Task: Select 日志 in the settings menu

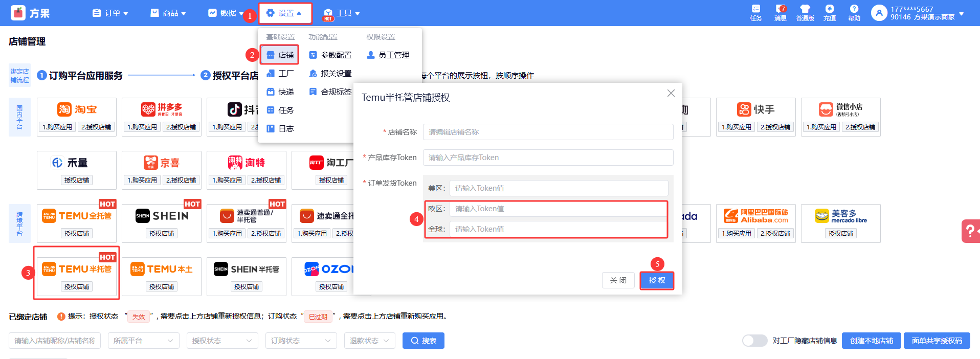Action: 280,128
